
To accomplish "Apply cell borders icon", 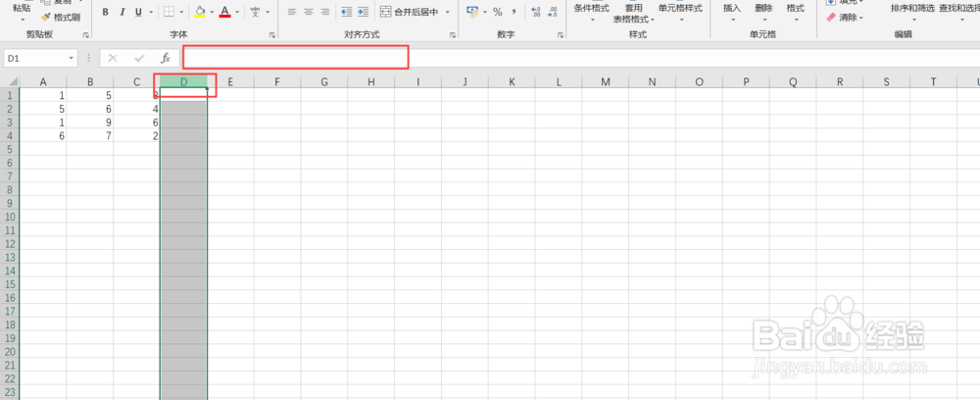I will tap(169, 12).
